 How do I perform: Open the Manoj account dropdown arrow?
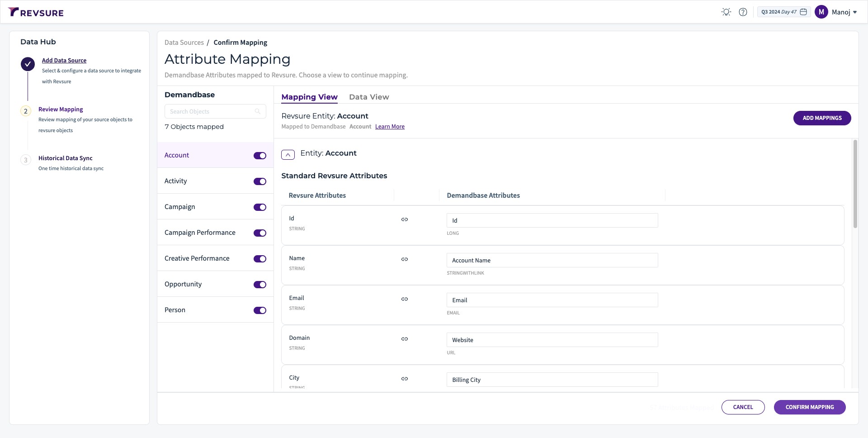pyautogui.click(x=855, y=13)
